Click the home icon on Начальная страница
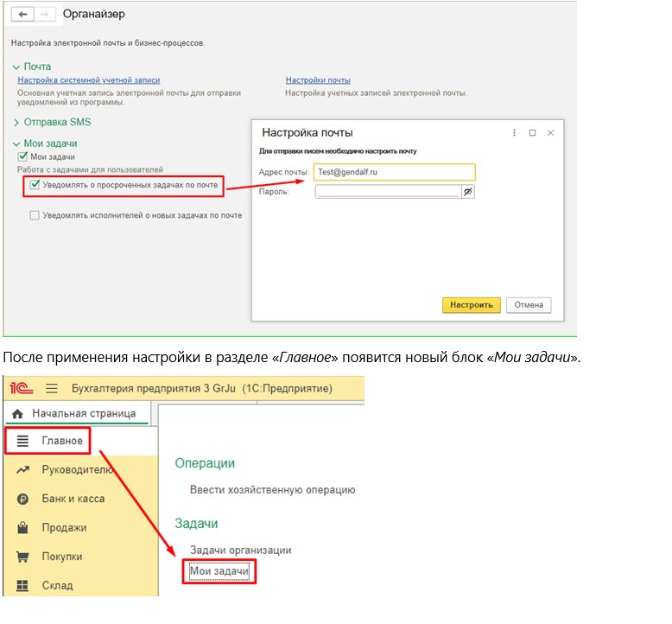Screen dimensions: 672x624 point(17,414)
